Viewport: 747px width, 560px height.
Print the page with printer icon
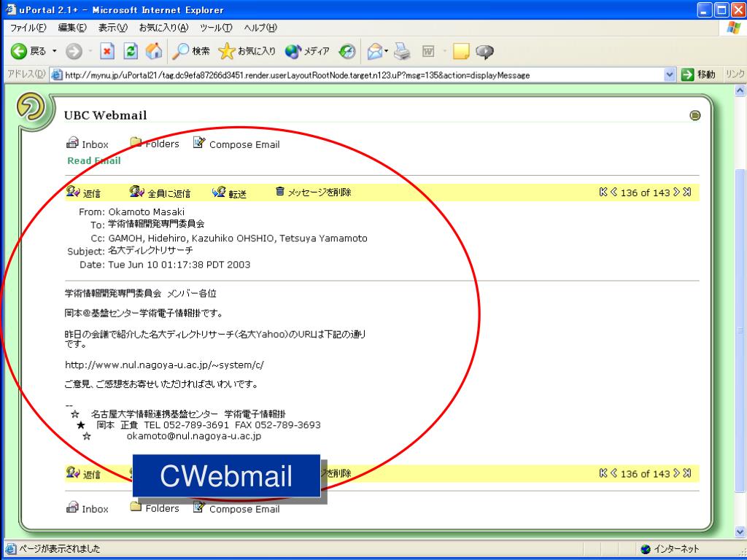(x=402, y=51)
